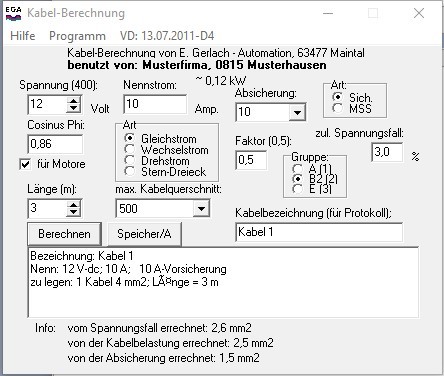Increase the Länge value with up arrow
The height and width of the screenshot is (376, 444).
(73, 205)
